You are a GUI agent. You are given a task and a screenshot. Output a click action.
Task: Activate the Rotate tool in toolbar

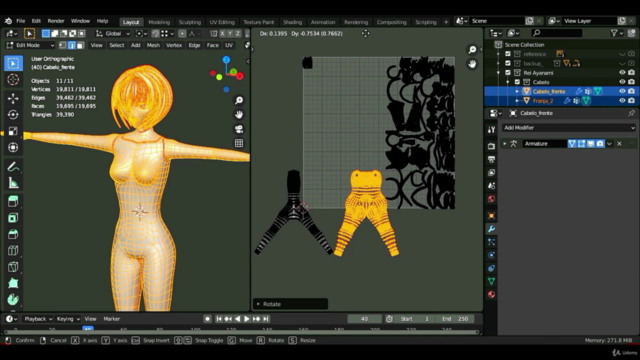point(13,115)
